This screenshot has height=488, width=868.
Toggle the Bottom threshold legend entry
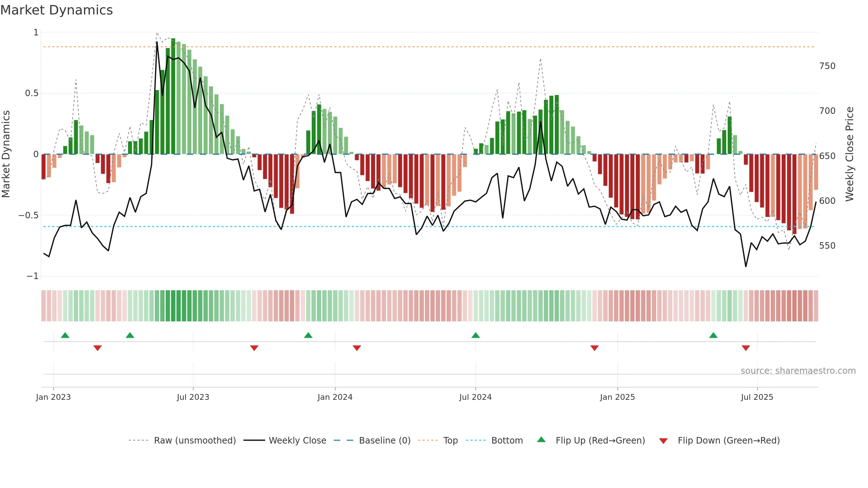(494, 440)
